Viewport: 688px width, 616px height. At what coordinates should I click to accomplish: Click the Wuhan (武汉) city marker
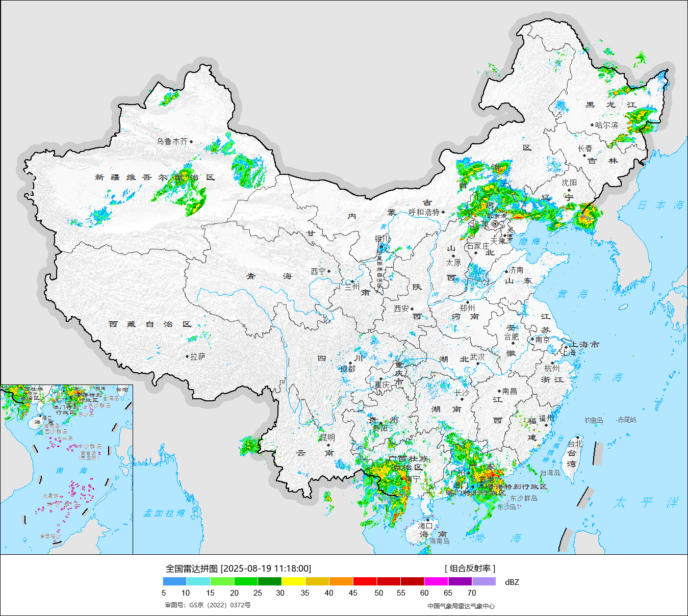pyautogui.click(x=478, y=364)
